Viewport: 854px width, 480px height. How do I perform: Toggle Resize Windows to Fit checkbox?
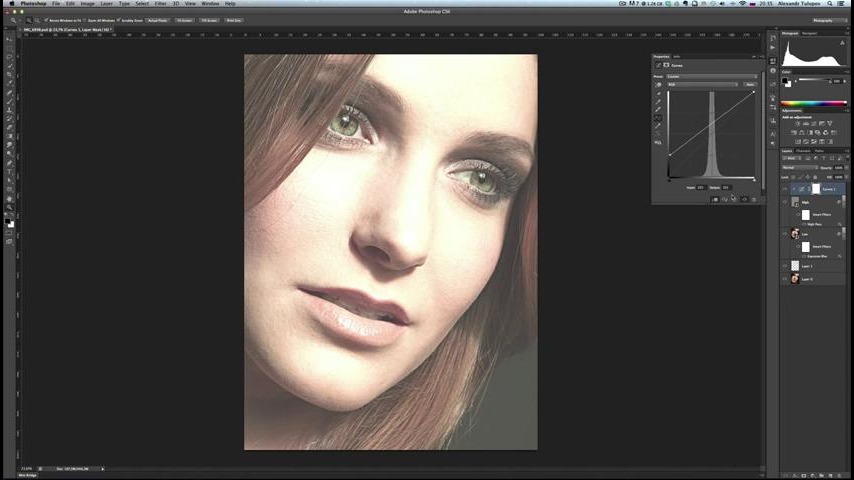(x=46, y=20)
